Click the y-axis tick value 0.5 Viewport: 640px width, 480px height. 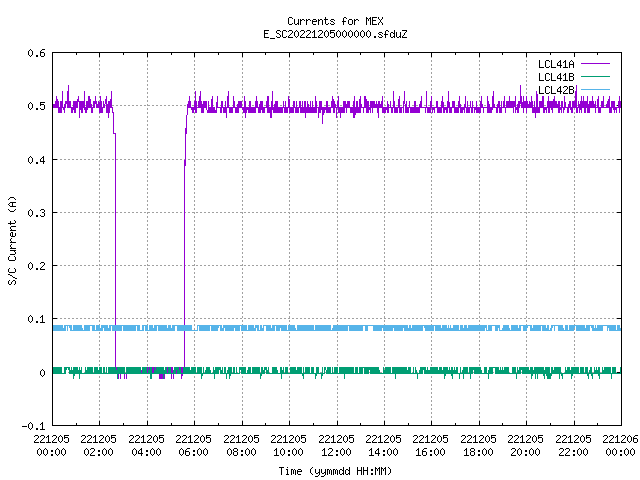point(36,106)
